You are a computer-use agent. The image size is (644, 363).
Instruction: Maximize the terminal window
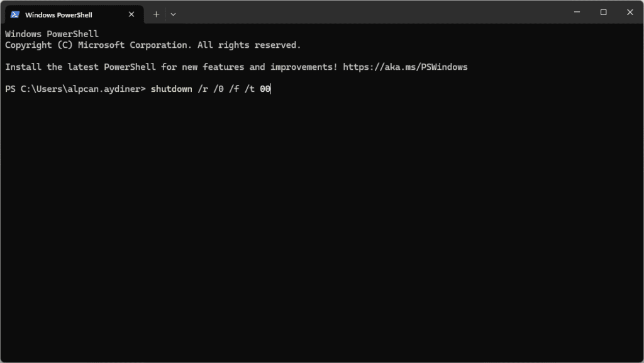(x=603, y=12)
